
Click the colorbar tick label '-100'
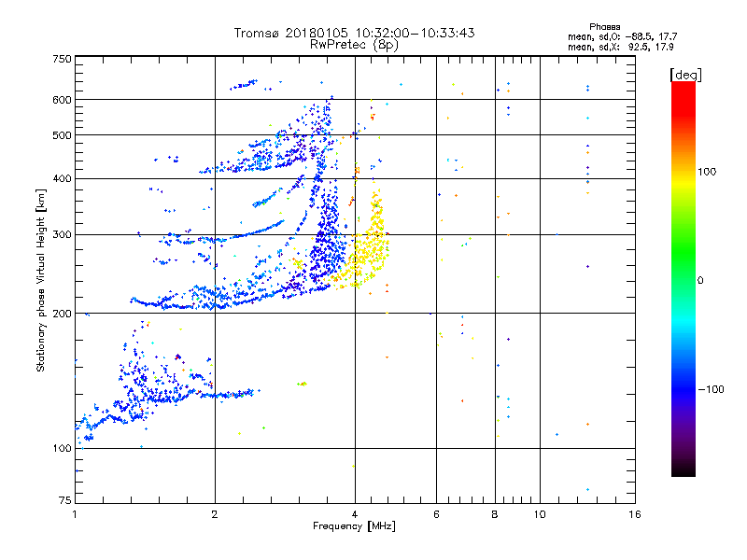coord(711,389)
